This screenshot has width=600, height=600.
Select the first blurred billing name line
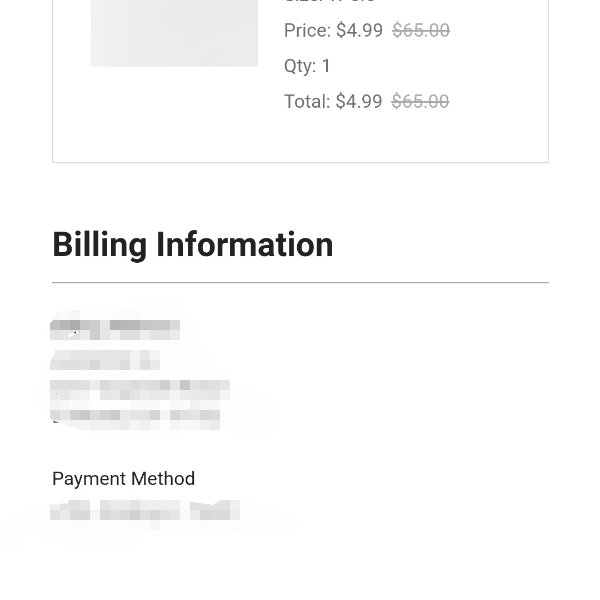click(x=115, y=330)
